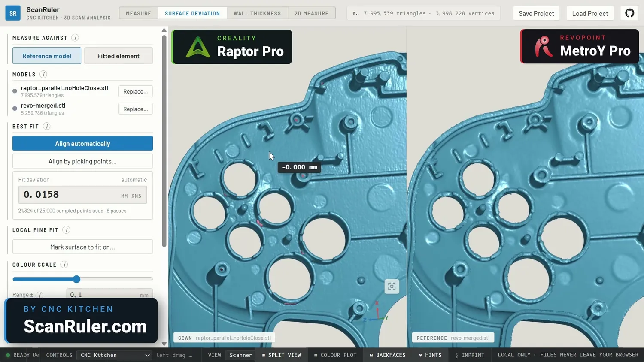Screen dimensions: 644x362
Task: Switch to the Surface Deviation tab
Action: [192, 13]
